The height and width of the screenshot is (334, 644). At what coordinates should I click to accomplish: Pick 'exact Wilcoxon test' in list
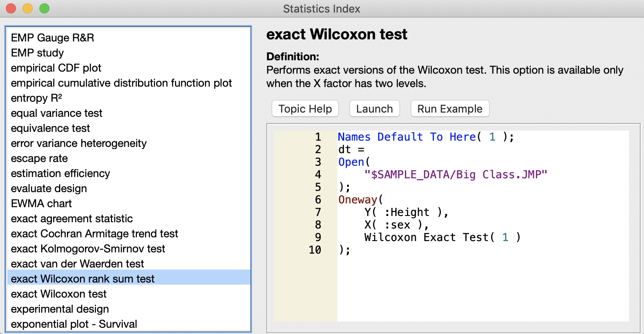coord(59,294)
